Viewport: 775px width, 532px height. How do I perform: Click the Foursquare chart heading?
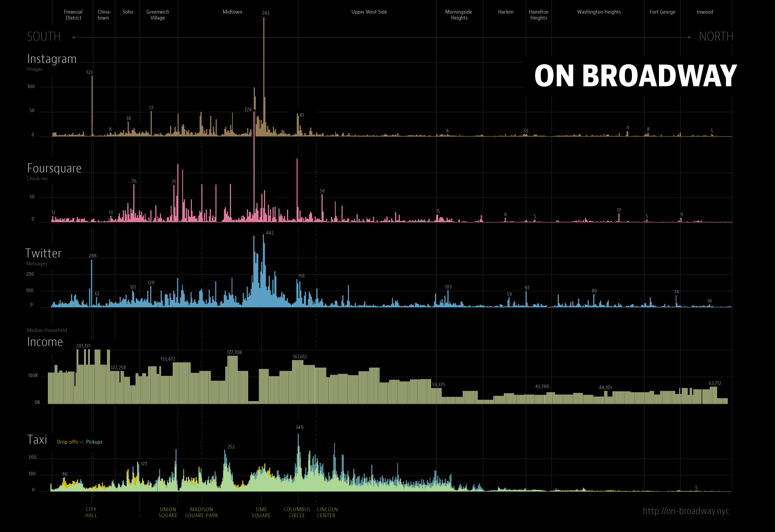coord(54,168)
